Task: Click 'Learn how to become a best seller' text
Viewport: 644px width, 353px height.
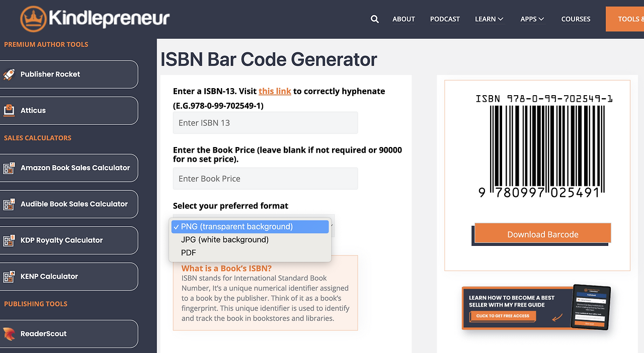Action: point(512,301)
